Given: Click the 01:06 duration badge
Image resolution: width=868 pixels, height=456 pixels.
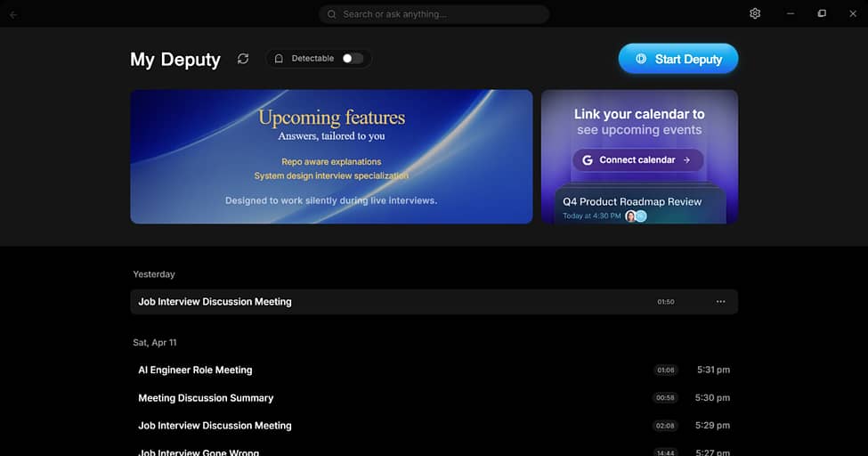Looking at the screenshot, I should [665, 370].
